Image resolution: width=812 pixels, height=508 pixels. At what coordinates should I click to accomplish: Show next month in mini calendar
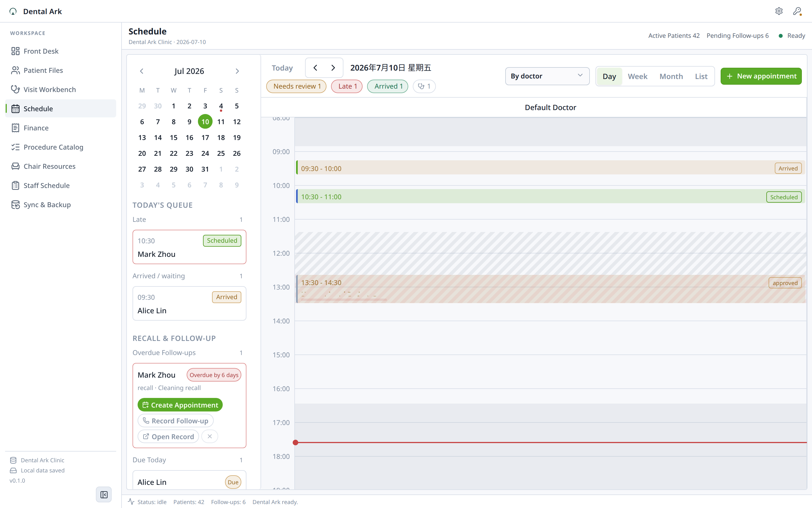pyautogui.click(x=237, y=71)
